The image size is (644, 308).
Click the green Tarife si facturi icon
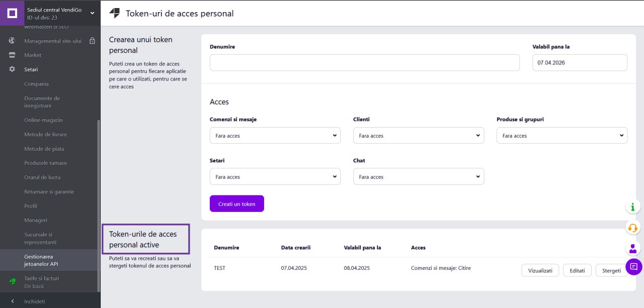pos(12,282)
